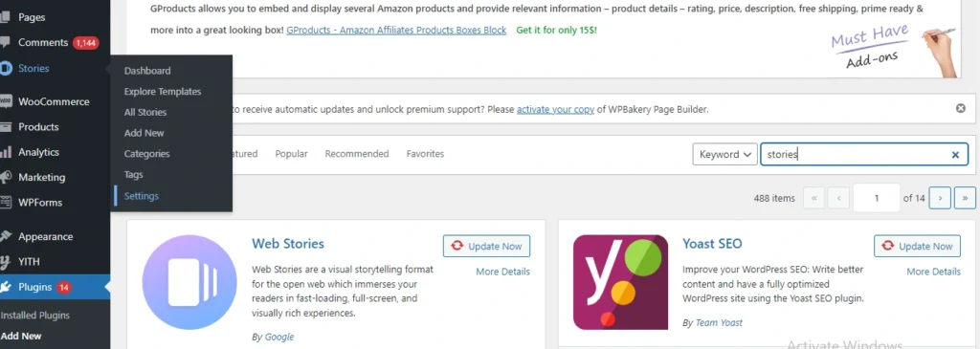Screen dimensions: 980x349
Task: Go to next page of results
Action: click(940, 198)
